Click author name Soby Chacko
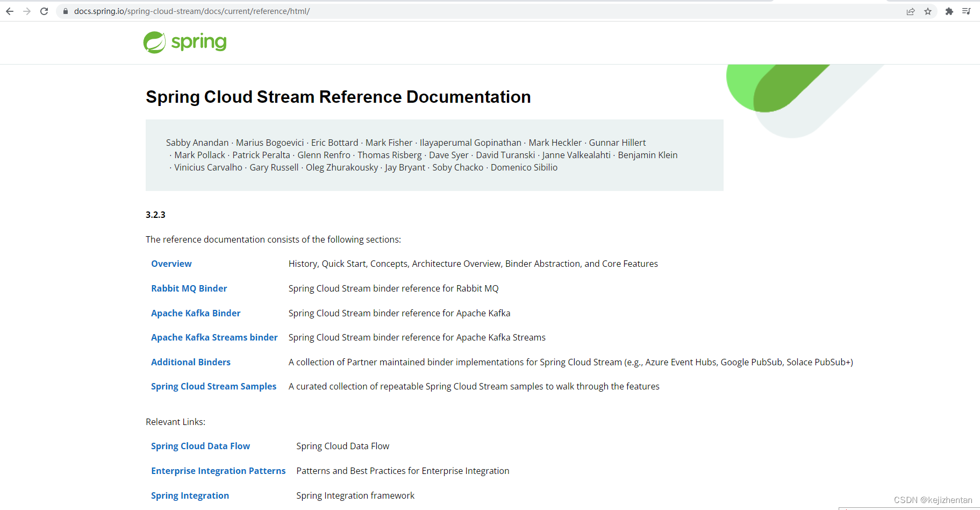Viewport: 980px width, 510px height. pyautogui.click(x=458, y=167)
